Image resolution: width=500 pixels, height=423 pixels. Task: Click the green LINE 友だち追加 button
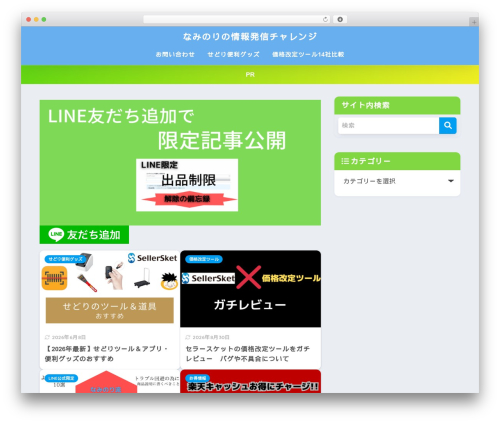coord(84,235)
